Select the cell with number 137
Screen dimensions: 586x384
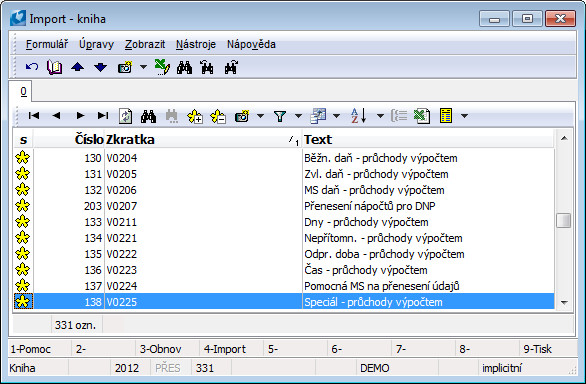click(69, 286)
